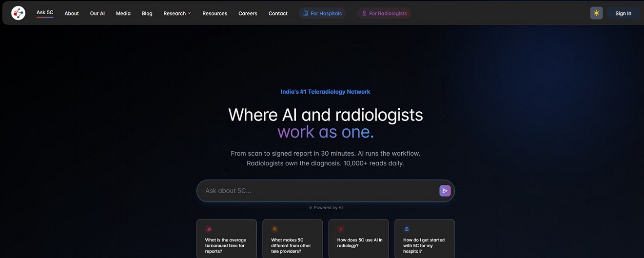
Task: Click India's #1 Teleradiology Network text
Action: tap(325, 92)
